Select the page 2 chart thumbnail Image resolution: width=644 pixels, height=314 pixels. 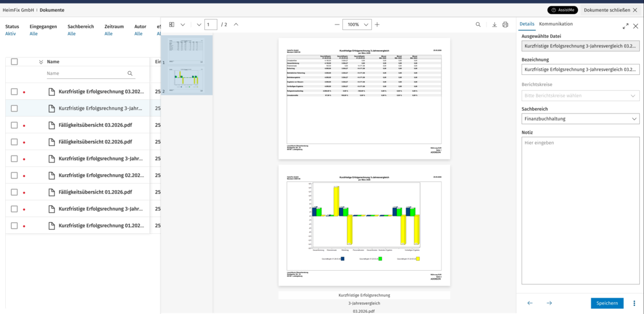click(x=186, y=78)
